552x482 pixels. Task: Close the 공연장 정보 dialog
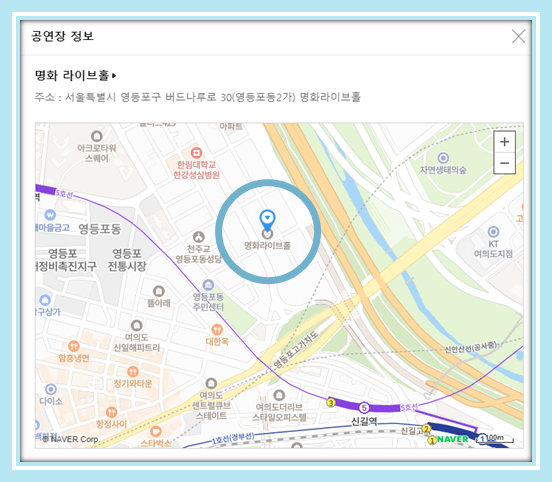click(x=518, y=36)
